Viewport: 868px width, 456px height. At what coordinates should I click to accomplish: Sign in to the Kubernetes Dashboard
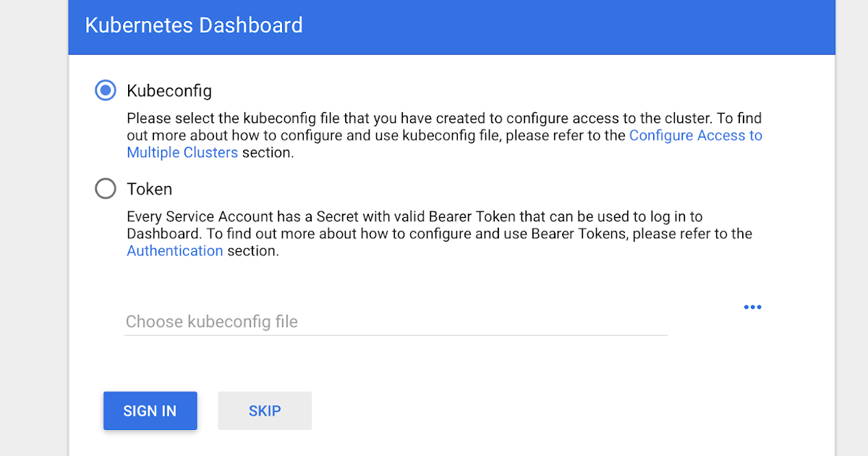pos(150,410)
